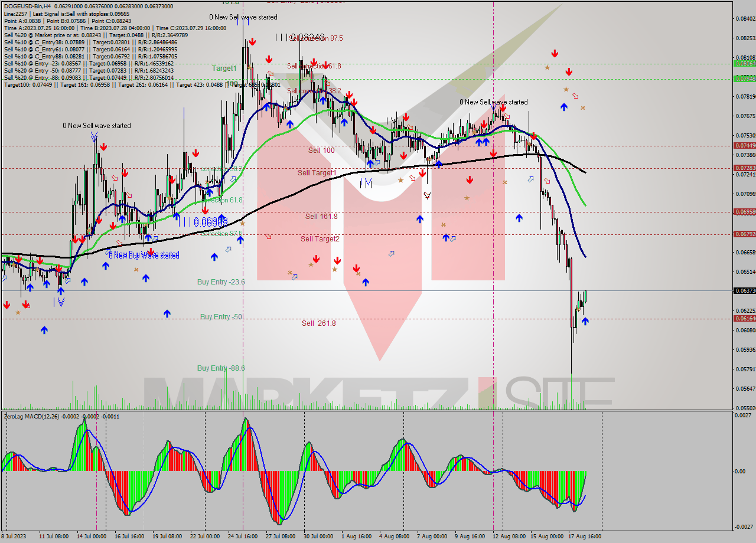Click the blue '0 New Buy Wave started' label
The height and width of the screenshot is (543, 756).
pos(144,255)
